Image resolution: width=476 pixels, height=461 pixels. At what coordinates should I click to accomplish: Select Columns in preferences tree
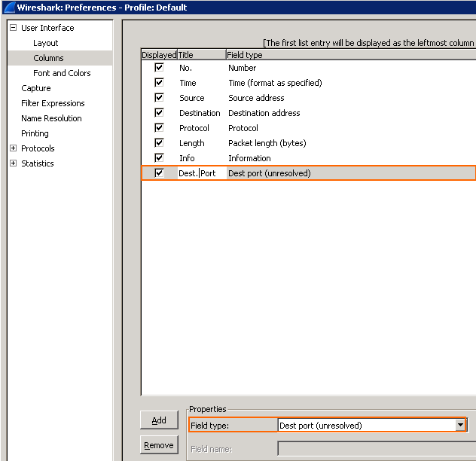(48, 58)
